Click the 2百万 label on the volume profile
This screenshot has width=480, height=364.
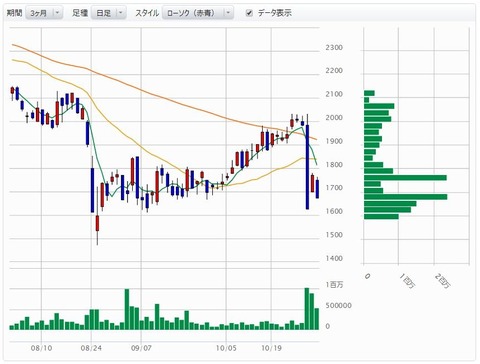point(442,281)
